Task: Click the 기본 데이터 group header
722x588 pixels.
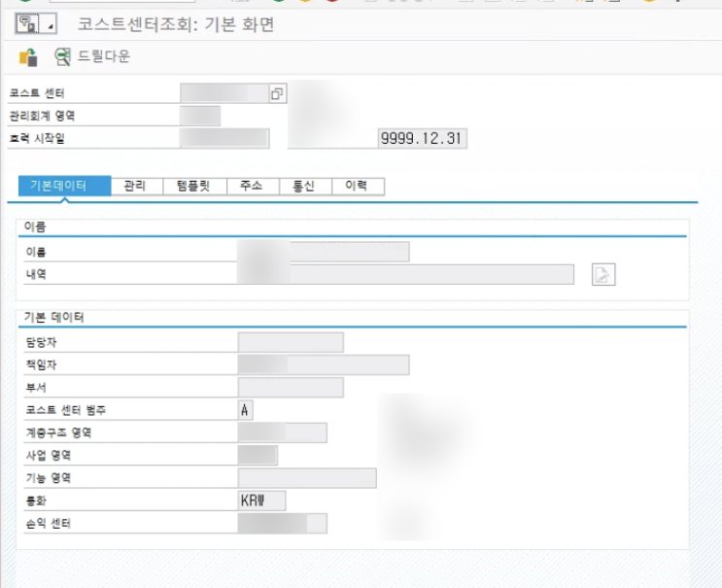Action: [x=53, y=317]
